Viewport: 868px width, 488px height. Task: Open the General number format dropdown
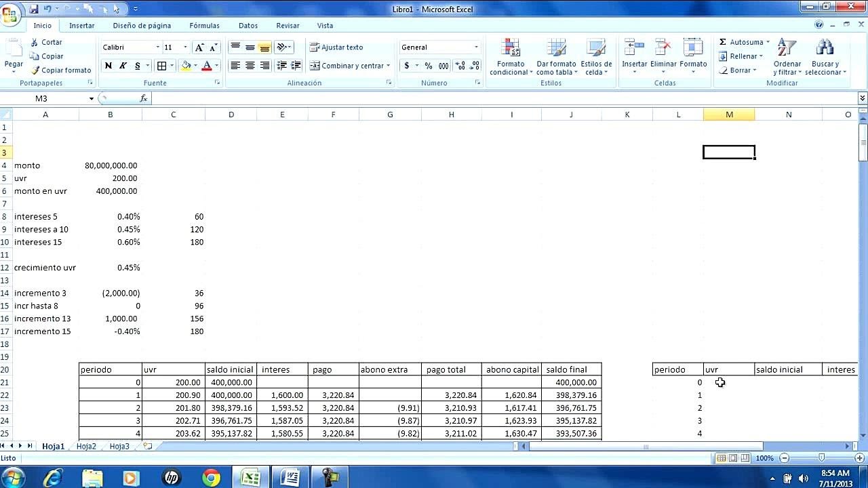(x=476, y=47)
